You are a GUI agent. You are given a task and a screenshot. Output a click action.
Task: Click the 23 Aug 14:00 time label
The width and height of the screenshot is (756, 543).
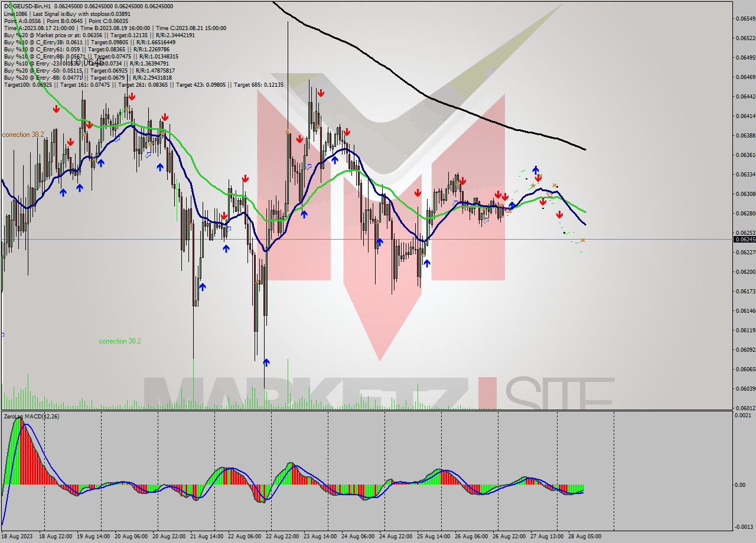[x=320, y=537]
